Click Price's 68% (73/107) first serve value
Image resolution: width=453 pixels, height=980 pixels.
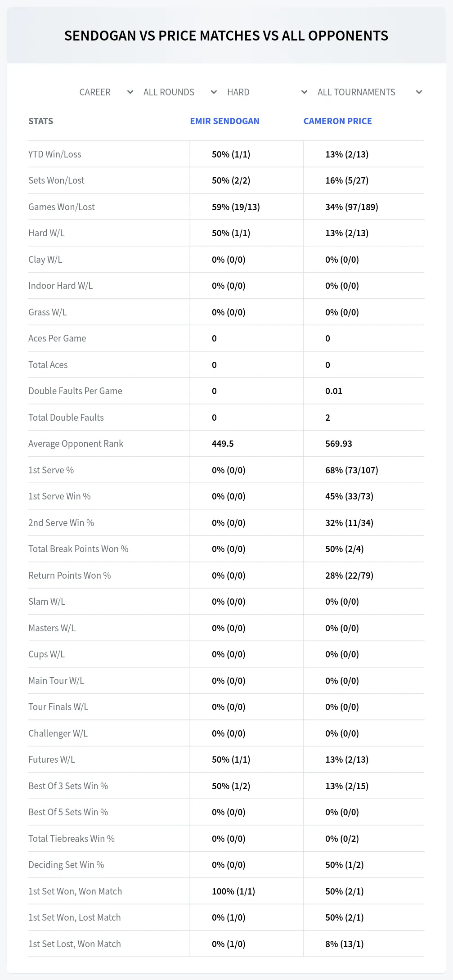[x=352, y=470]
